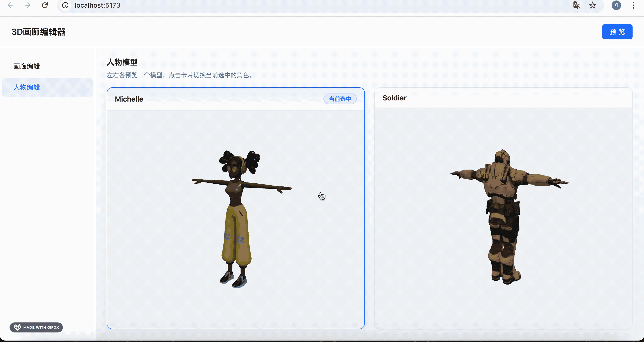Screen dimensions: 644x342
Task: Open Chrome three-dot menu
Action: pyautogui.click(x=633, y=5)
